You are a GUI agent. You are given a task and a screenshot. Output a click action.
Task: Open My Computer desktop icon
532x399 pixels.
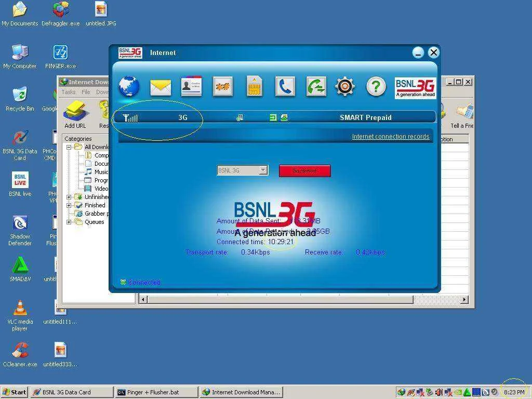click(x=20, y=57)
